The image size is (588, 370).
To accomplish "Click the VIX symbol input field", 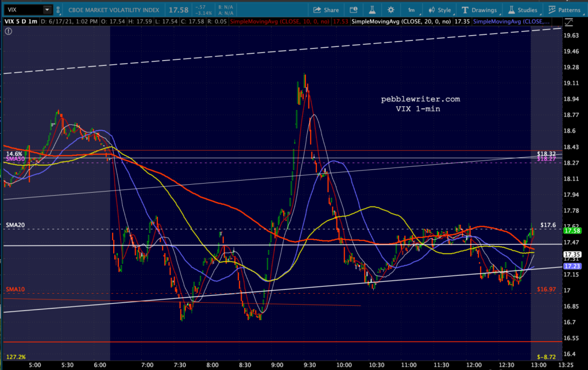I will tap(22, 10).
